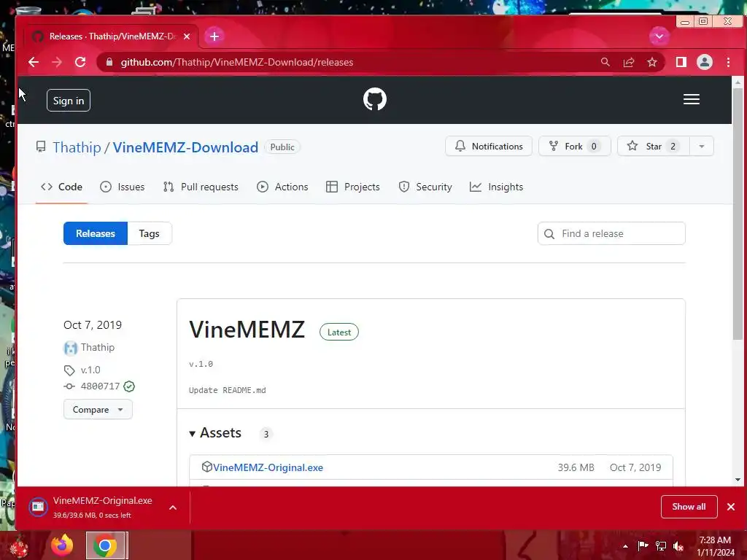This screenshot has width=747, height=560.
Task: Open the GitHub hamburger menu
Action: [x=692, y=99]
